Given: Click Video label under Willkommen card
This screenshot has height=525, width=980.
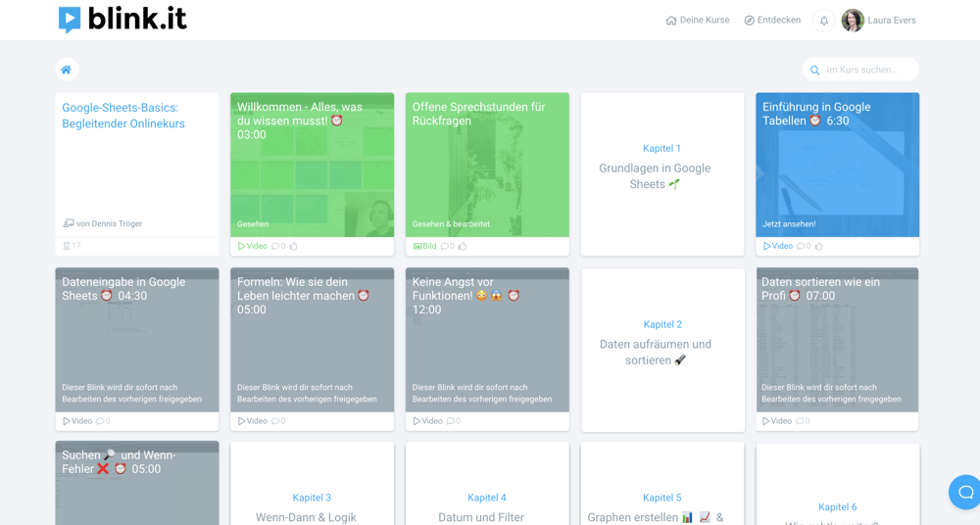Looking at the screenshot, I should click(253, 246).
